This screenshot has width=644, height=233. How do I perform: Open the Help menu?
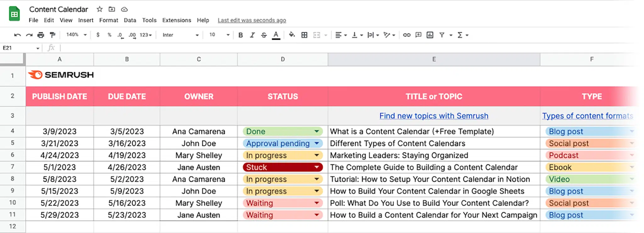point(203,20)
